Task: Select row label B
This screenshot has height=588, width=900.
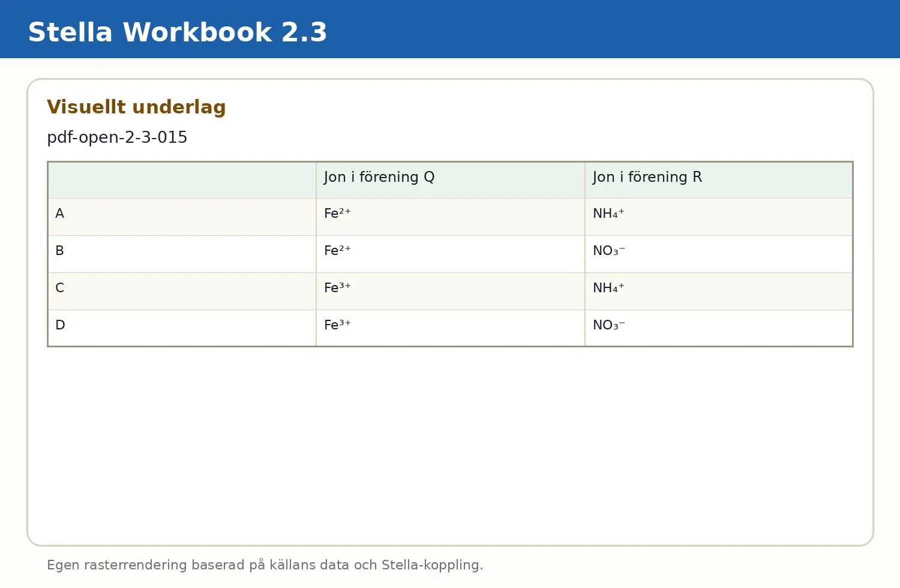Action: point(182,254)
